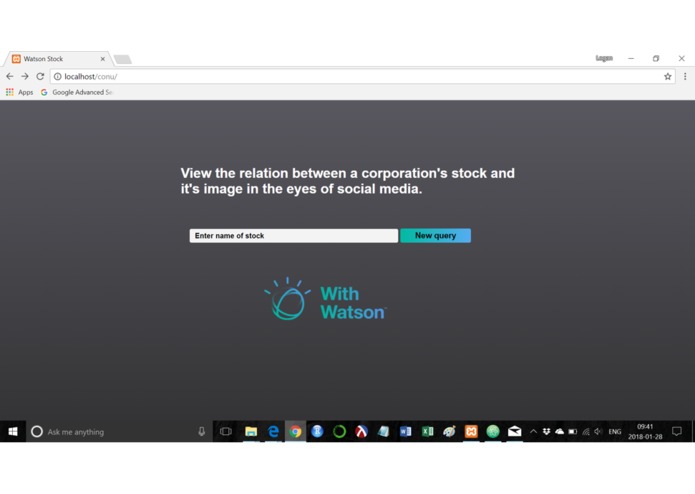
Task: Minimize the Chrome window
Action: coord(631,58)
